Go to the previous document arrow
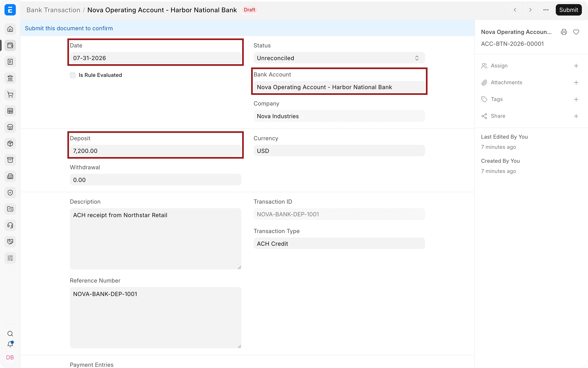This screenshot has width=588, height=368. (515, 10)
